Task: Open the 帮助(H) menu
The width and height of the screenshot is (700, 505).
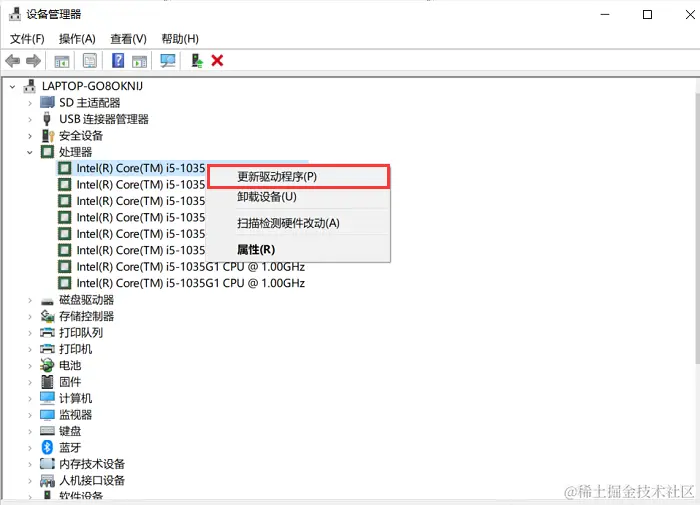Action: coord(180,39)
